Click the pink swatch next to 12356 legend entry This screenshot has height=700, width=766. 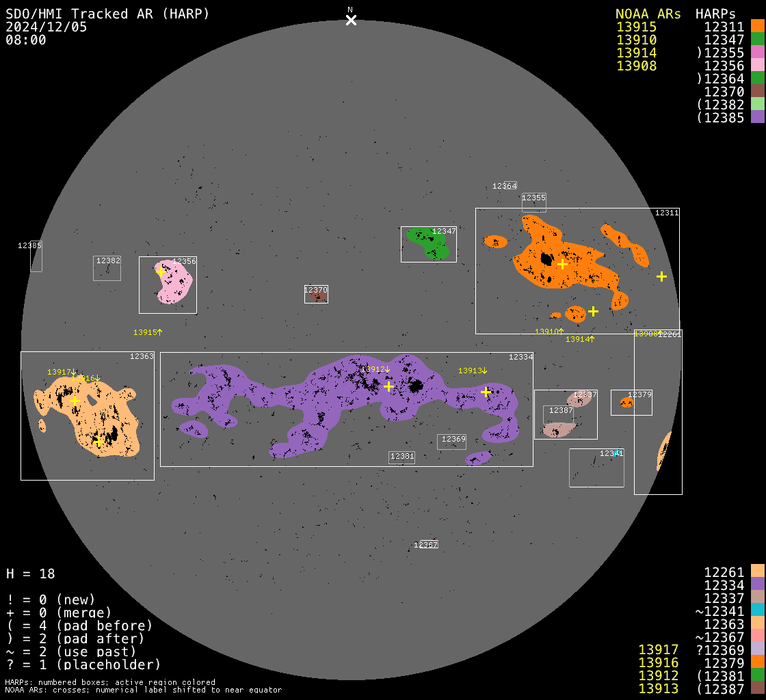coord(757,66)
